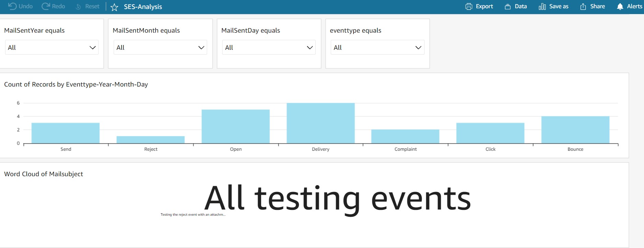Click the 'Bounce' axis label
The image size is (644, 248).
(575, 149)
